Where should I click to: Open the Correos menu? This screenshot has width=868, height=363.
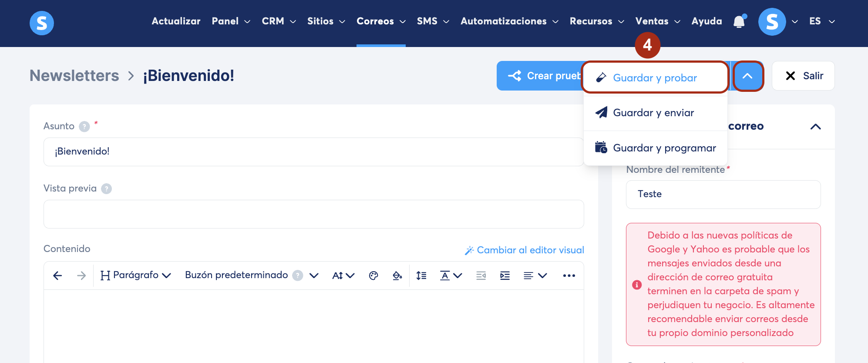[381, 21]
